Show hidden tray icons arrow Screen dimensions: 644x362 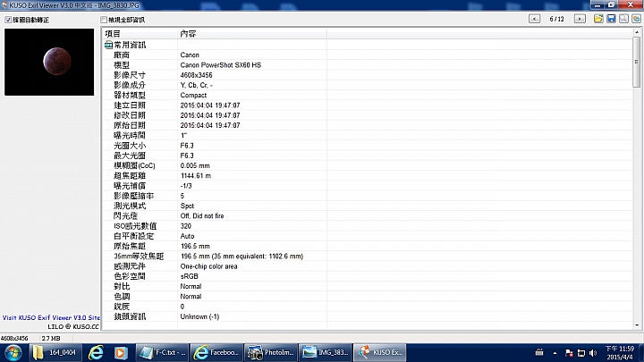tap(555, 353)
